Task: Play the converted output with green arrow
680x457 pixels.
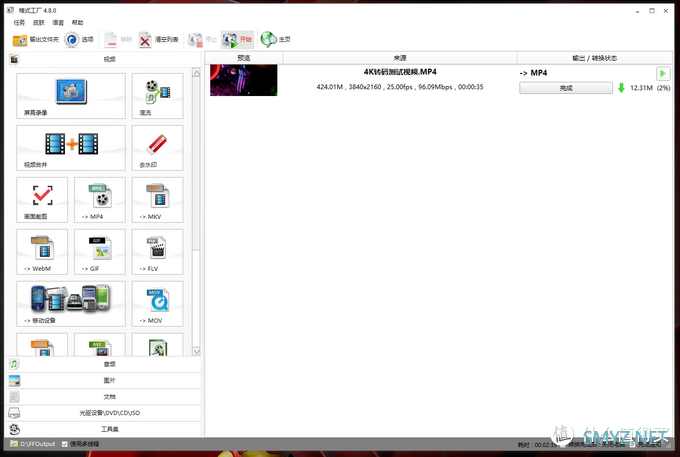Action: click(663, 74)
